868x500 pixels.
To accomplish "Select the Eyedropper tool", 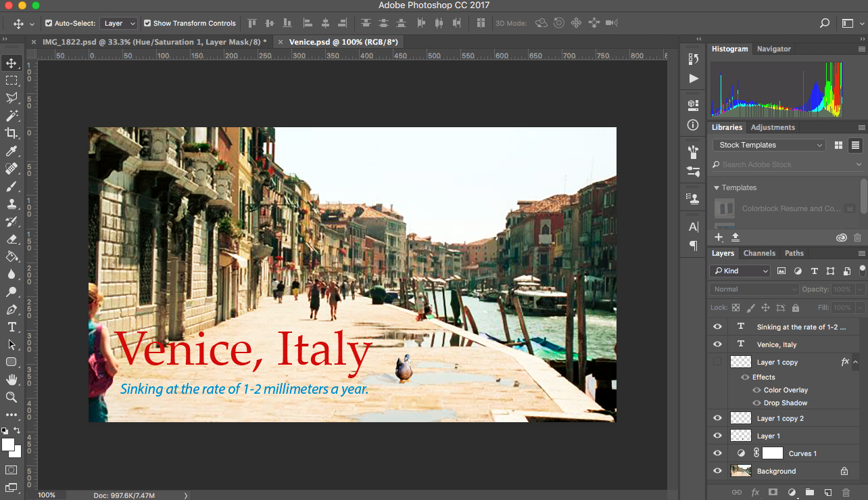I will (10, 151).
